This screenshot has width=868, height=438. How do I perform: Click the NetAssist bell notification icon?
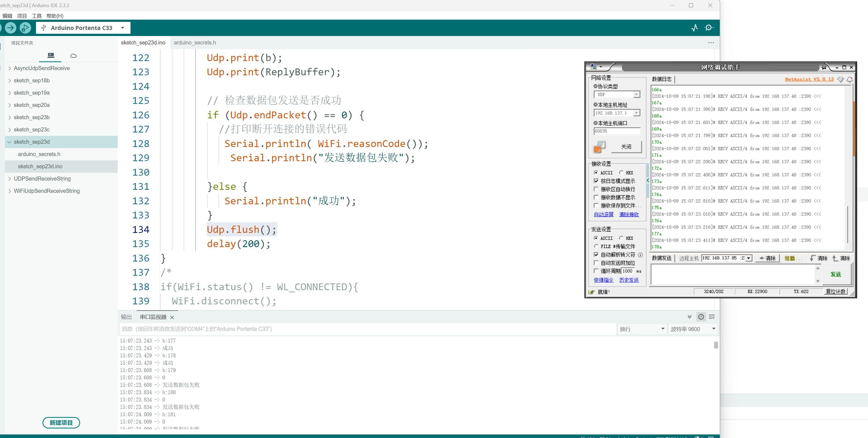(x=849, y=80)
